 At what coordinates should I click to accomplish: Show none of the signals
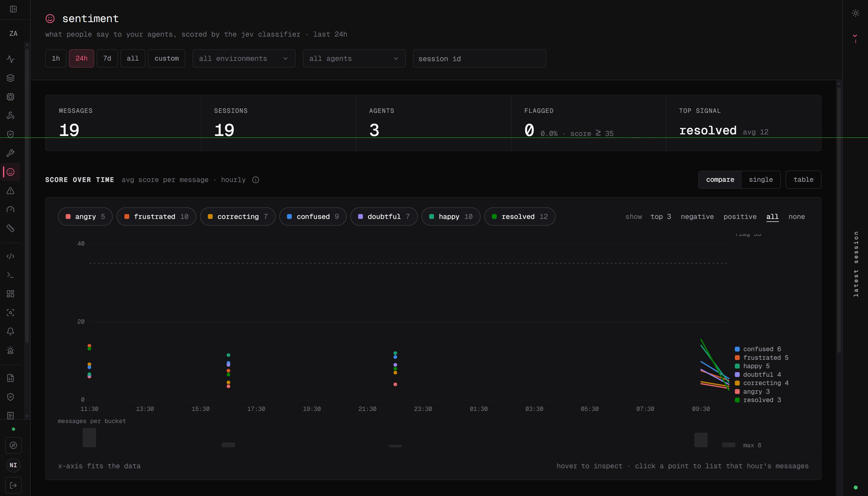[796, 217]
